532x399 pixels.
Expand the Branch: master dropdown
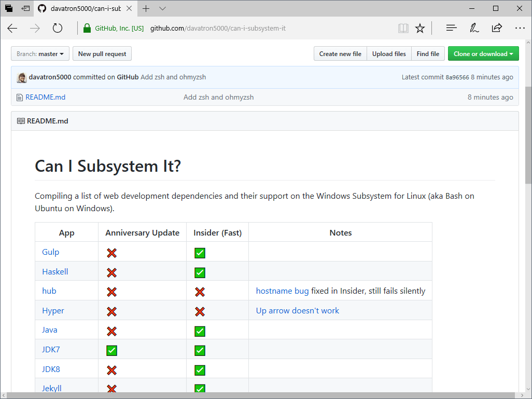[x=40, y=53]
